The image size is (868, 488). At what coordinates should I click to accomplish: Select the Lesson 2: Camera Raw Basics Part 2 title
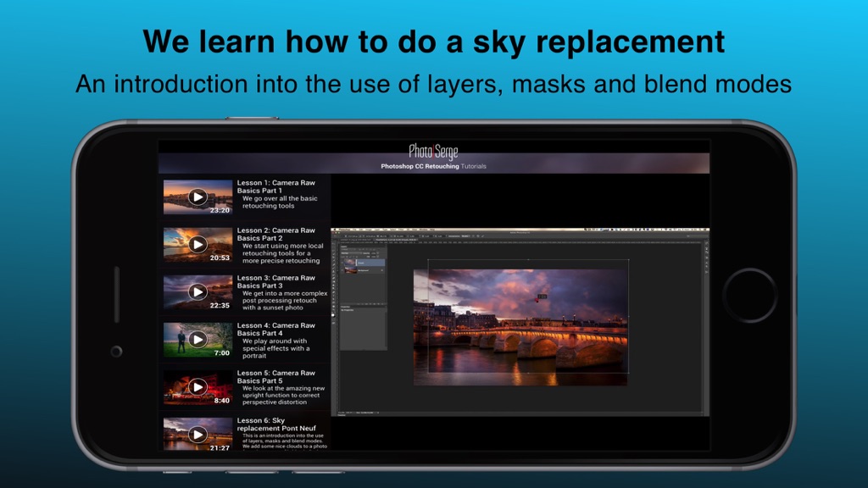[x=275, y=234]
